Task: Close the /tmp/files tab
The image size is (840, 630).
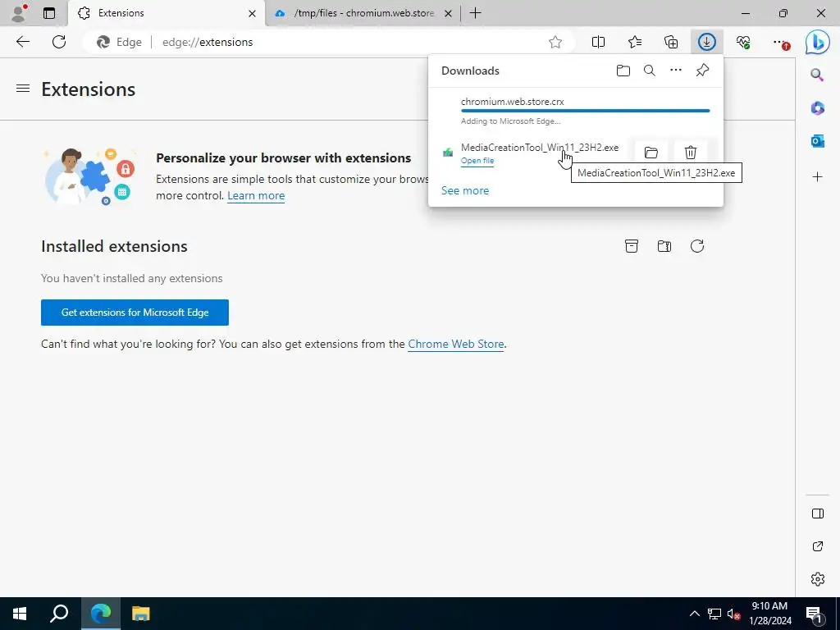Action: pos(449,13)
